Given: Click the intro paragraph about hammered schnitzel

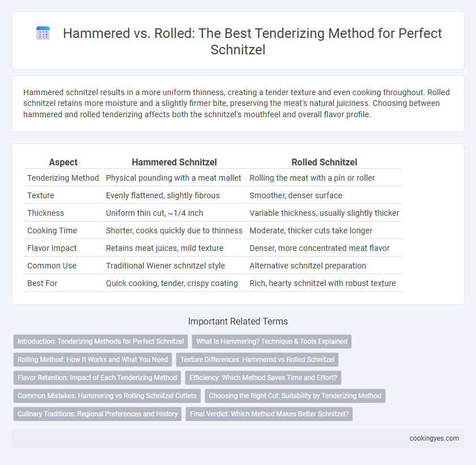Looking at the screenshot, I should (236, 104).
